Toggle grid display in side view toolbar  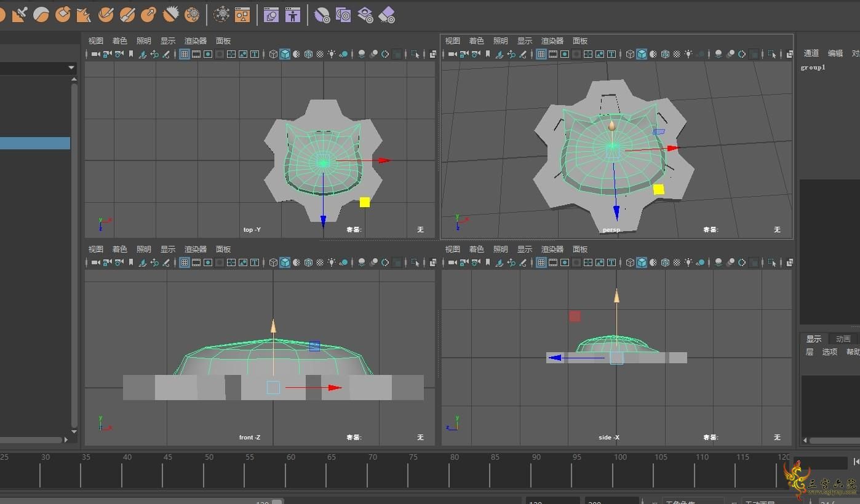tap(541, 262)
